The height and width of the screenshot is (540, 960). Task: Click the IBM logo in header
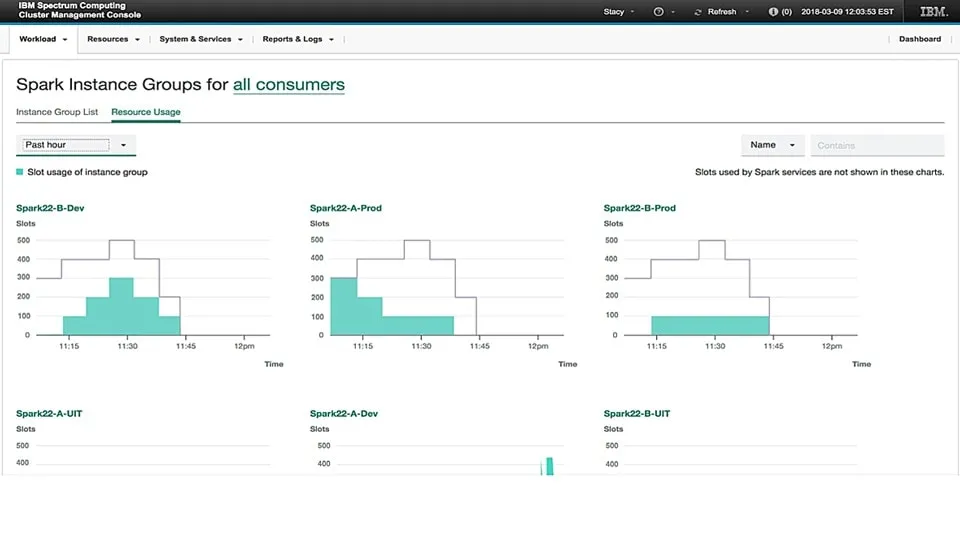933,12
